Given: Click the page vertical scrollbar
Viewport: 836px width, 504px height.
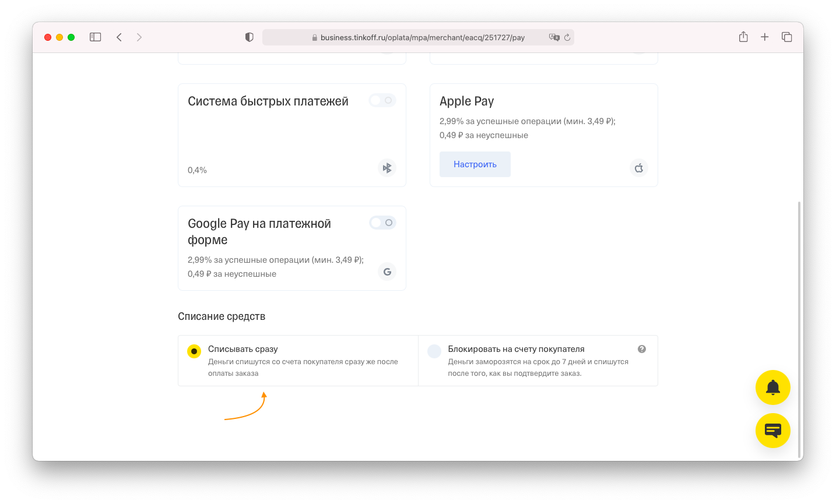Looking at the screenshot, I should 799,329.
